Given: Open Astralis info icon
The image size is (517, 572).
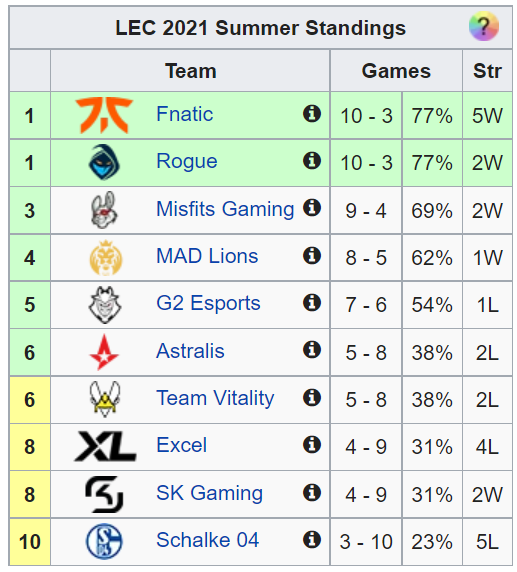Looking at the screenshot, I should 312,350.
